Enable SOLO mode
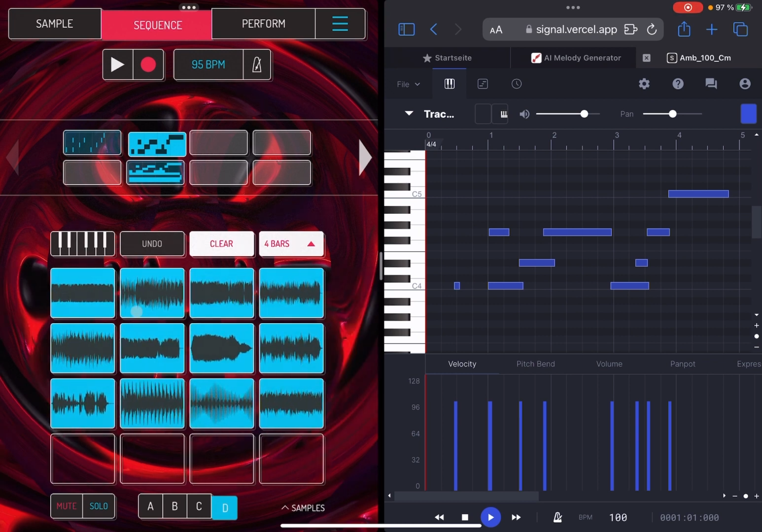The image size is (762, 532). coord(99,506)
